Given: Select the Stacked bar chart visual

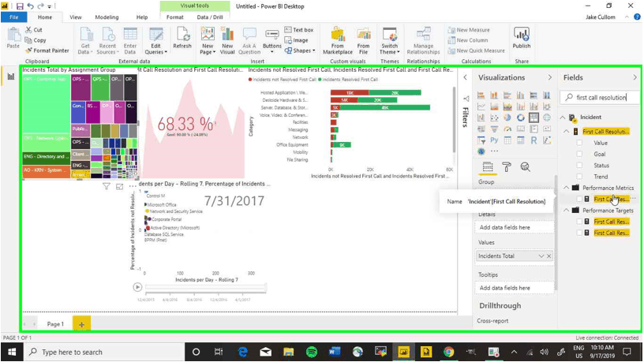Looking at the screenshot, I should (x=481, y=95).
